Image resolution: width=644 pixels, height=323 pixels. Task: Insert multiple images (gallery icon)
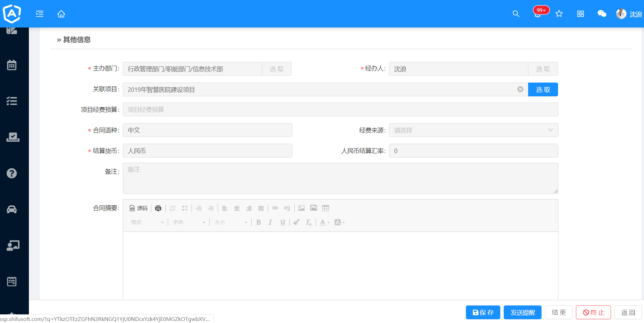[x=314, y=208]
